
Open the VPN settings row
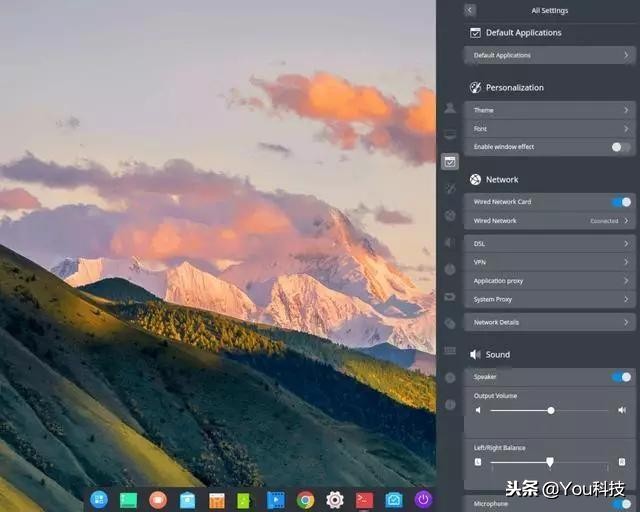click(549, 262)
